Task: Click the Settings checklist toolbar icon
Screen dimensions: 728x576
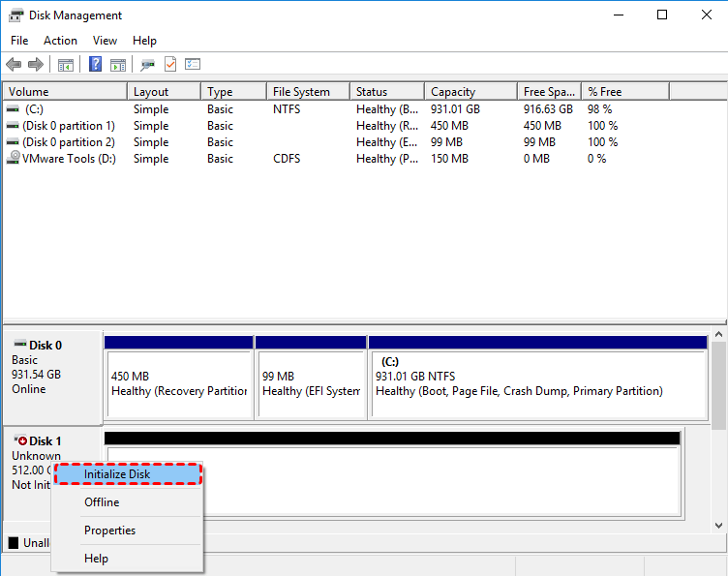Action: click(193, 65)
